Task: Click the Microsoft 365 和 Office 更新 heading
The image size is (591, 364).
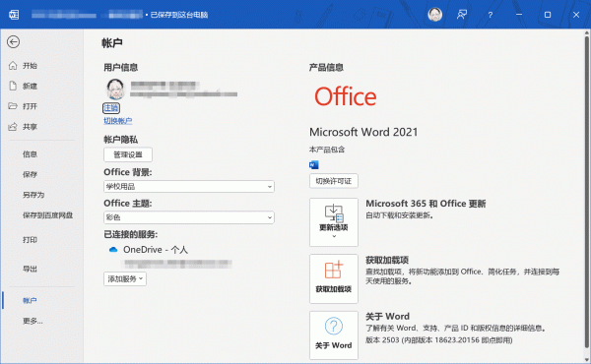Action: click(426, 204)
